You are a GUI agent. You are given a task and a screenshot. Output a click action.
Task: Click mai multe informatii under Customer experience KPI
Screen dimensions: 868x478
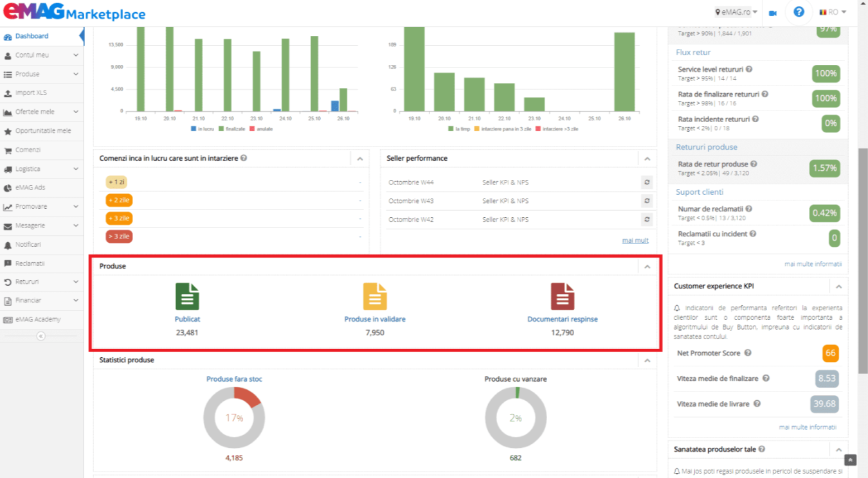(808, 427)
